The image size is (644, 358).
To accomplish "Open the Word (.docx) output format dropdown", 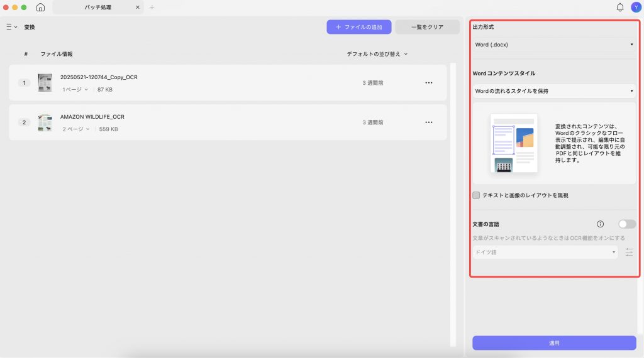I will (x=554, y=45).
